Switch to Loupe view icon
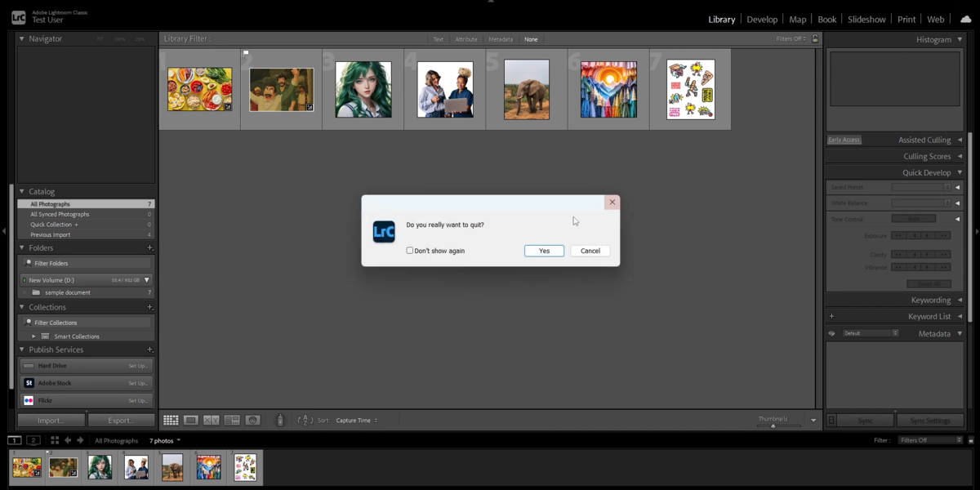 tap(191, 420)
